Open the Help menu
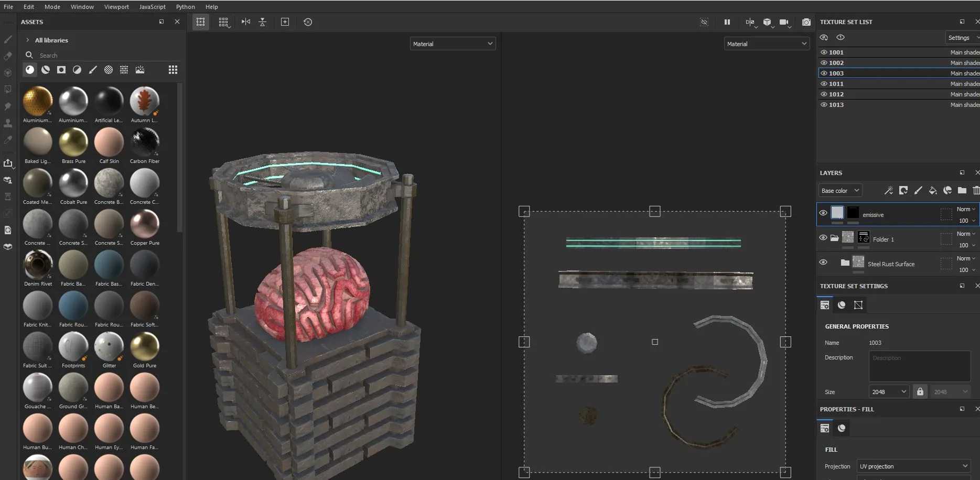This screenshot has width=980, height=480. point(212,7)
